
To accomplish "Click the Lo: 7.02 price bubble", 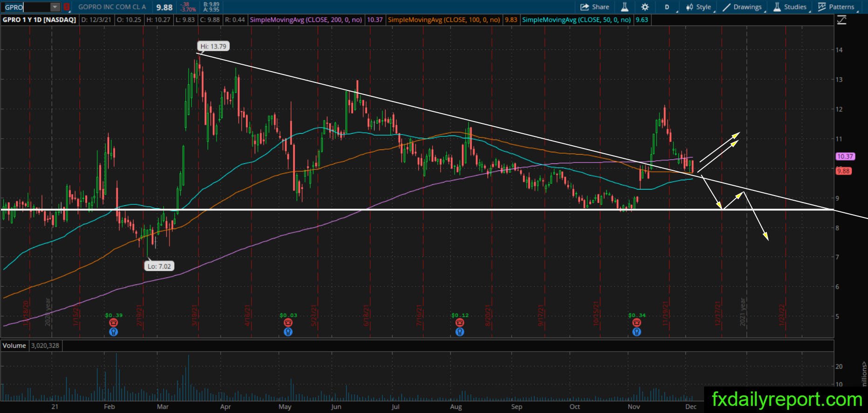I will 159,266.
